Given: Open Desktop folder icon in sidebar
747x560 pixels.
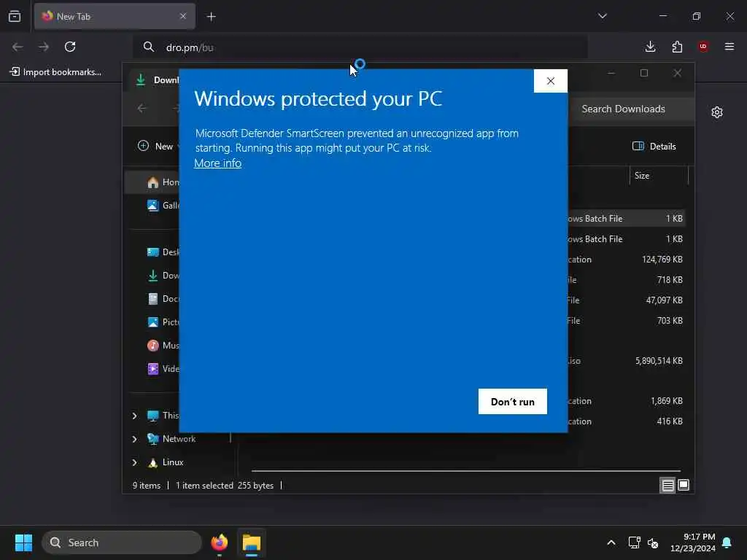Looking at the screenshot, I should pyautogui.click(x=152, y=252).
